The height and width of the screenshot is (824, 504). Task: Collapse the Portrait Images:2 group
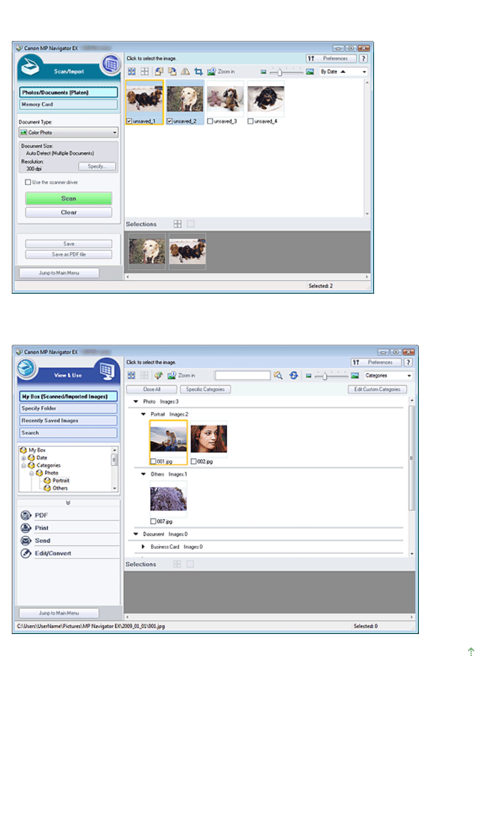[x=143, y=414]
